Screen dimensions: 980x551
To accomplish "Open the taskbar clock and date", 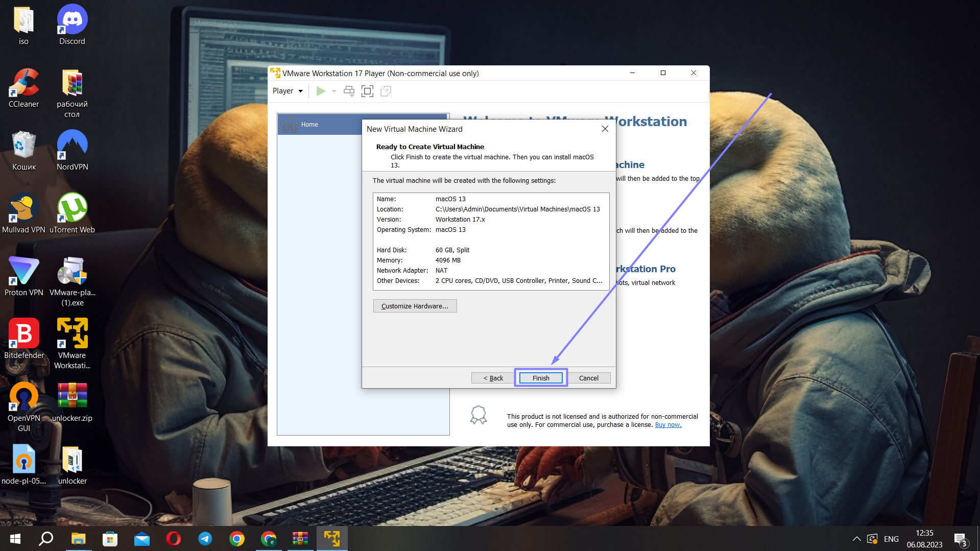I will (924, 539).
